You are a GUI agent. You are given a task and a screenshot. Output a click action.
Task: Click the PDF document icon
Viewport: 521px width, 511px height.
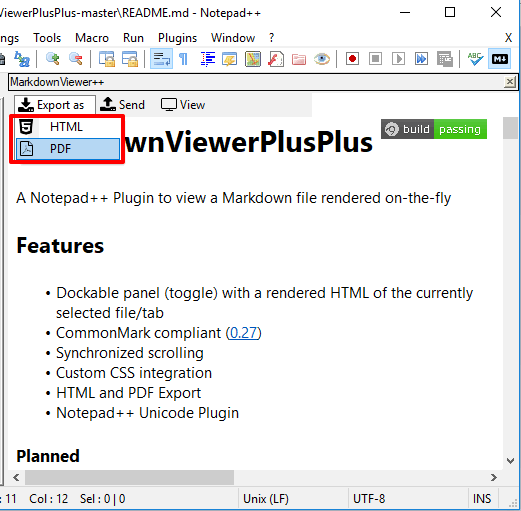click(x=26, y=149)
